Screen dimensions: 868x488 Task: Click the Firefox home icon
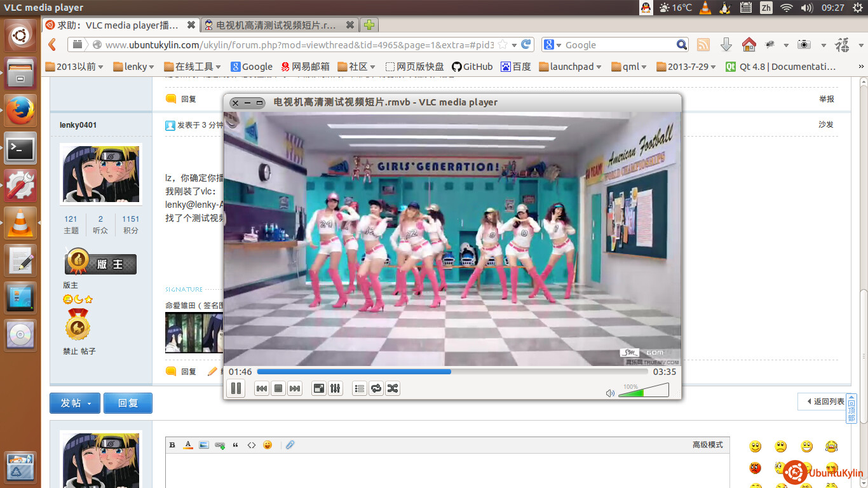[x=749, y=44]
